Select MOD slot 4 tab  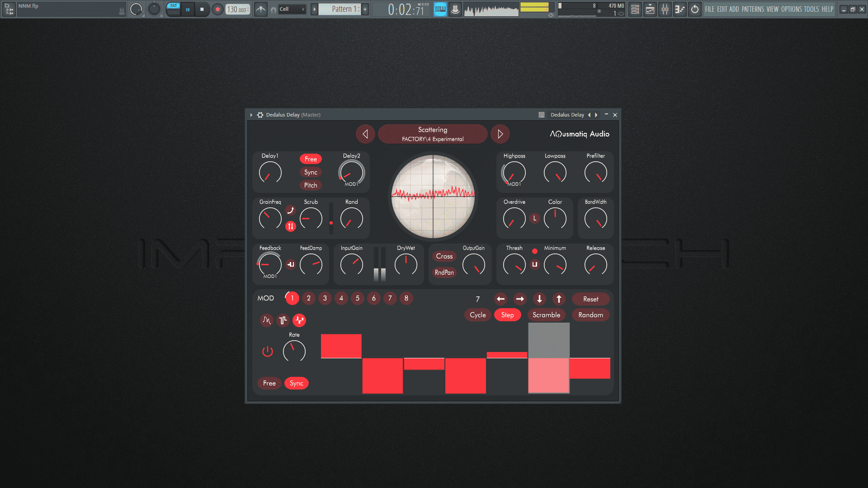point(341,298)
